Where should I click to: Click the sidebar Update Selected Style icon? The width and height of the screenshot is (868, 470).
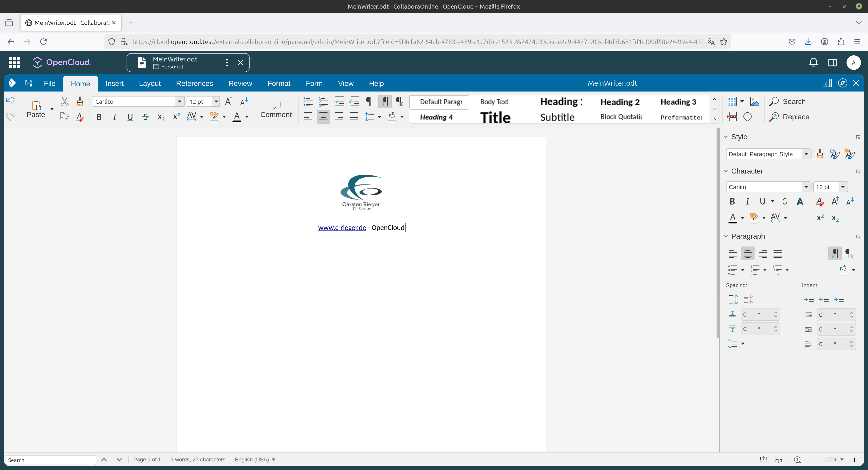(x=835, y=154)
